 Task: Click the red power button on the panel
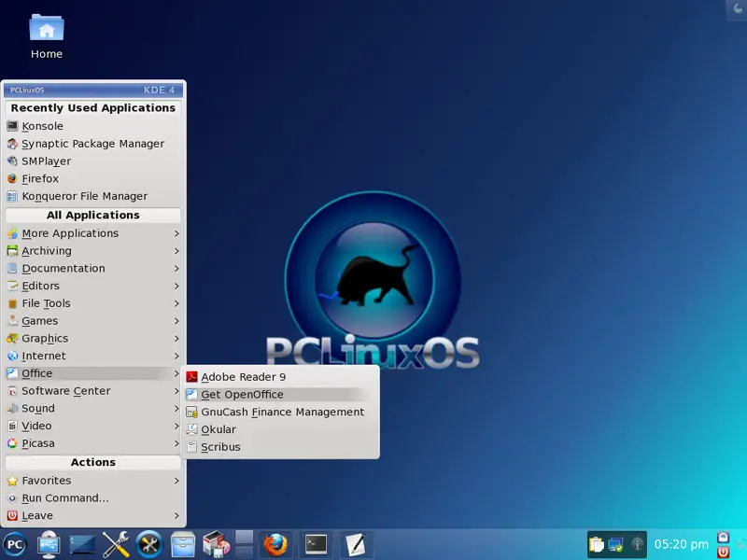pos(723,552)
